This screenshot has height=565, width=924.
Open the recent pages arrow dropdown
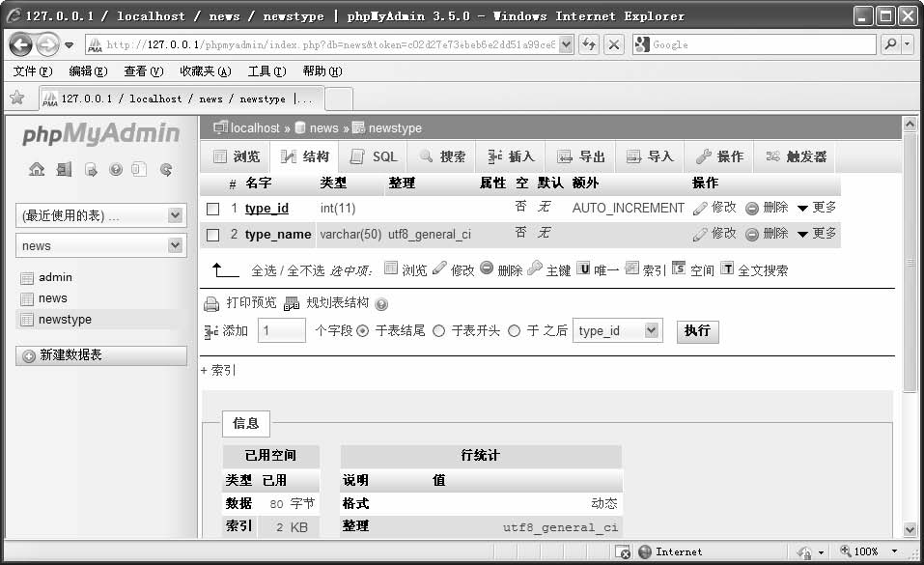coord(69,44)
